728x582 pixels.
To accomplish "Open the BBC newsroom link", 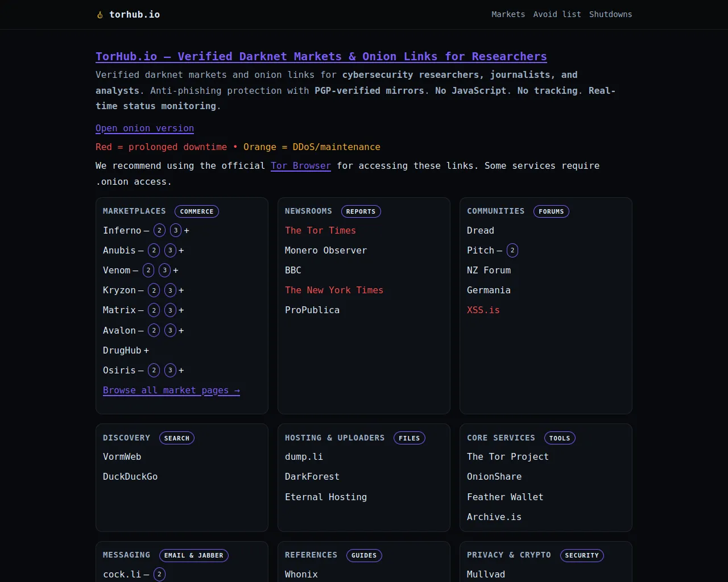I will 293,270.
